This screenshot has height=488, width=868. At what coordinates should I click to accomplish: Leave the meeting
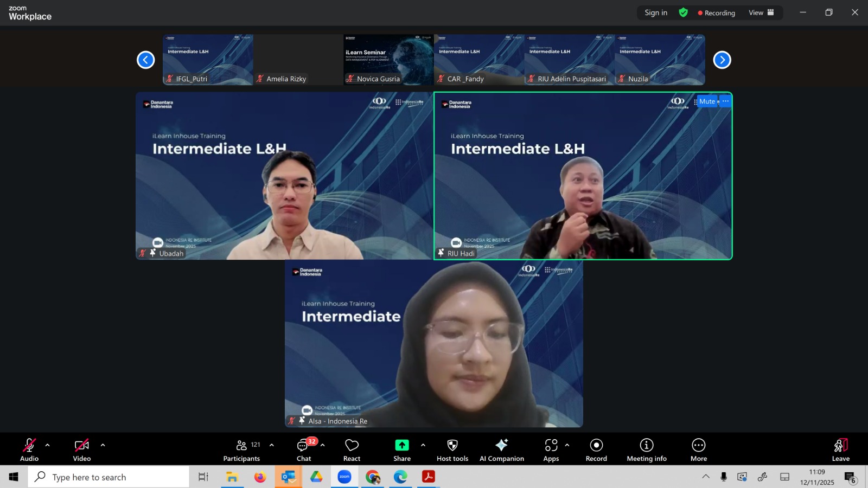pyautogui.click(x=840, y=450)
